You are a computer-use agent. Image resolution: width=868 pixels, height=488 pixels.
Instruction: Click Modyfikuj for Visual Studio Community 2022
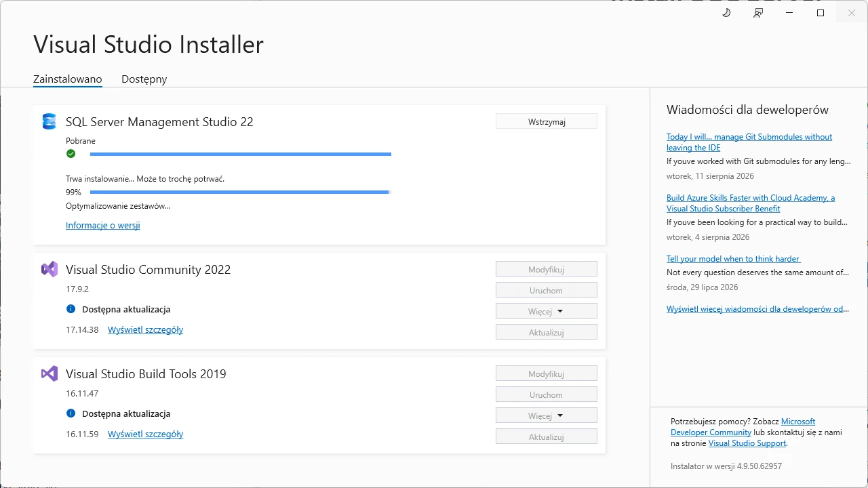[x=547, y=269]
